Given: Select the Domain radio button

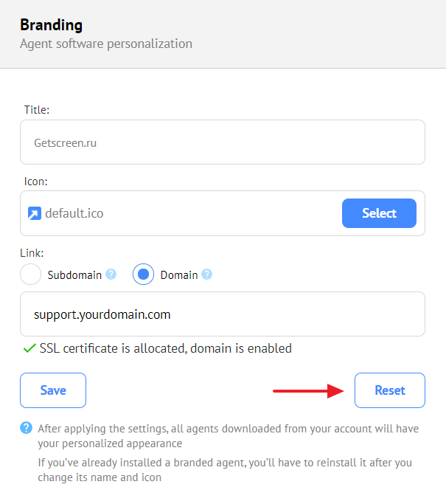Looking at the screenshot, I should point(143,275).
